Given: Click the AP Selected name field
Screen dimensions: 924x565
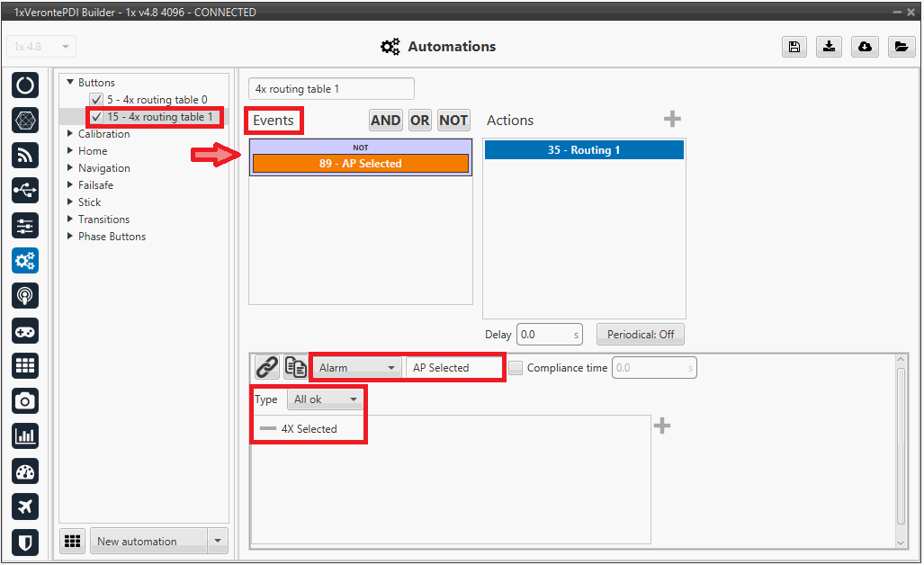Looking at the screenshot, I should (x=454, y=368).
